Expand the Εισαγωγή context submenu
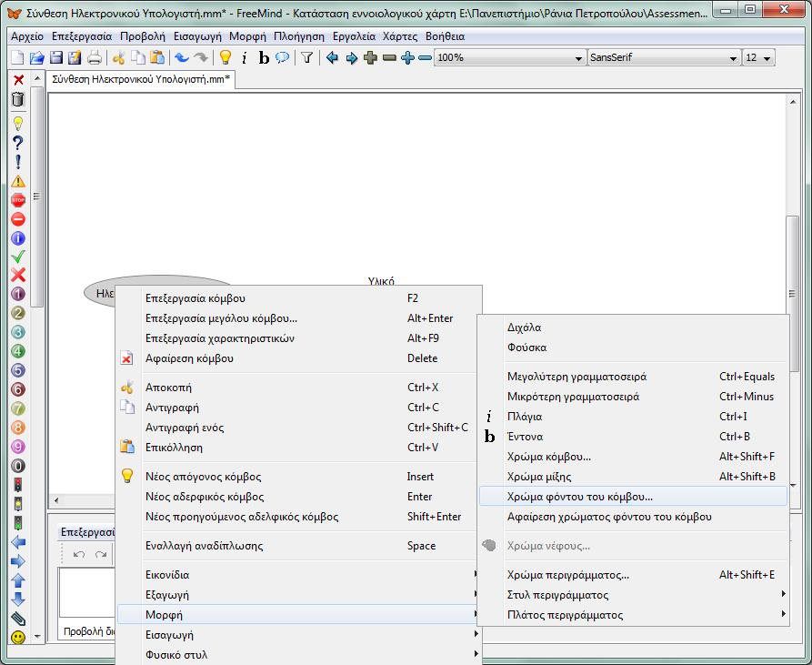The image size is (812, 665). [x=296, y=634]
